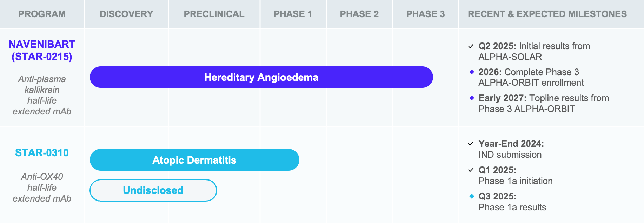Click the Anti-plasma kallikrein description text

42,95
